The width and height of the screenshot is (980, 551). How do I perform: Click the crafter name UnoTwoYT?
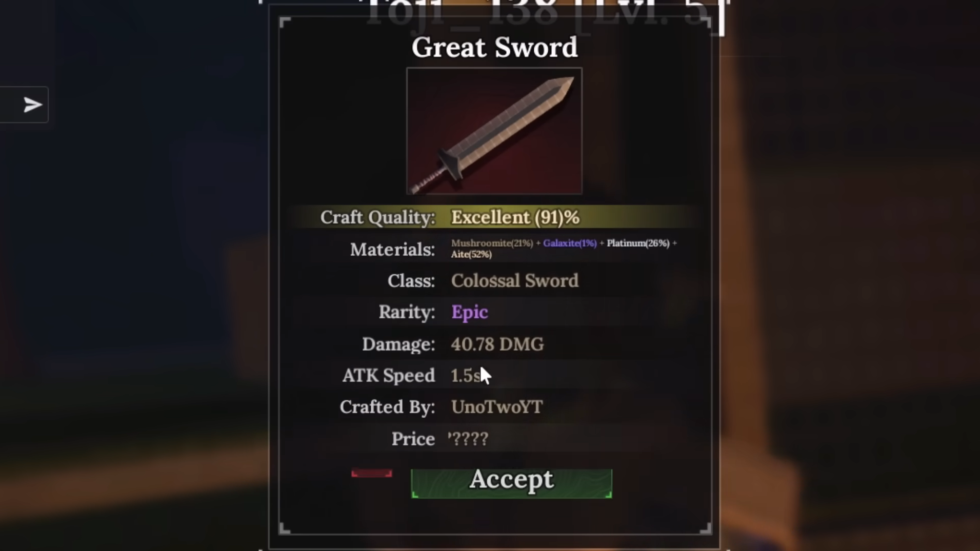[x=497, y=407]
